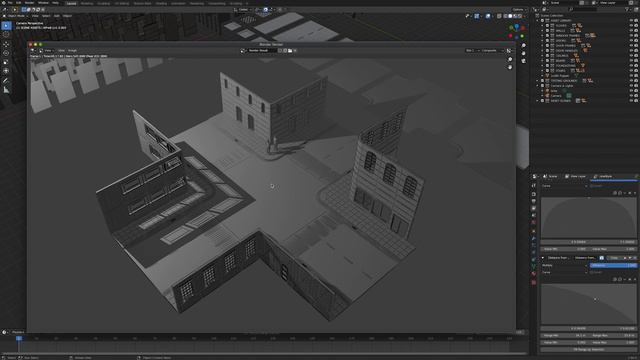Click the viewport pan hand icon
Screen dimensions: 640x360
pos(524,53)
